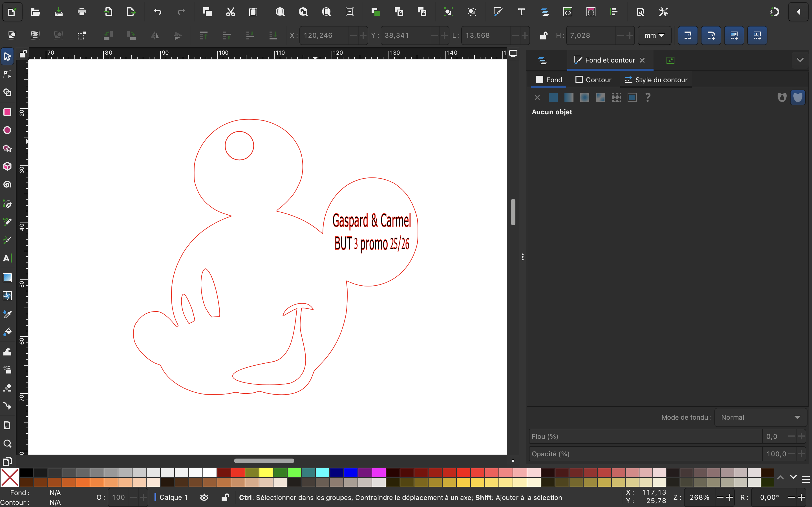Select the Eraser tool

click(x=7, y=388)
